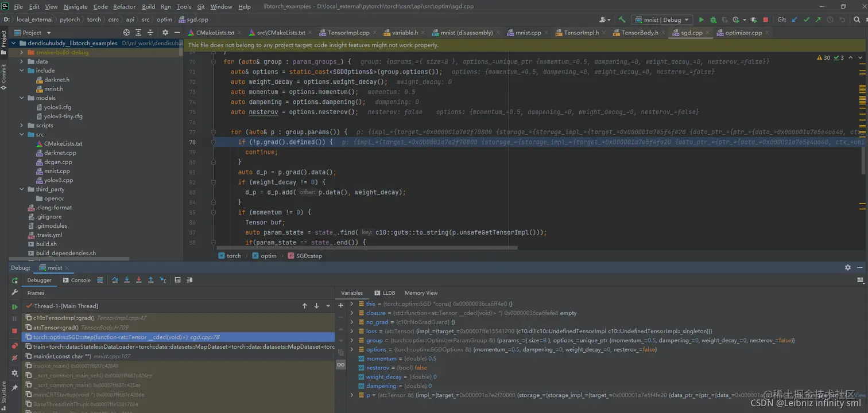Collapse the models folder
868x413 pixels.
coord(22,98)
